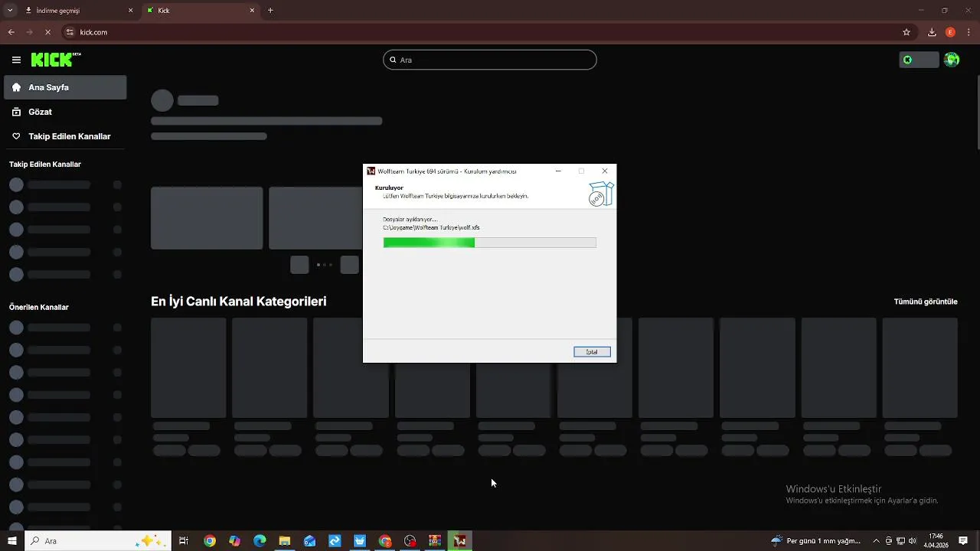Open the notification center icon
Screen dimensions: 980x551
click(x=963, y=541)
